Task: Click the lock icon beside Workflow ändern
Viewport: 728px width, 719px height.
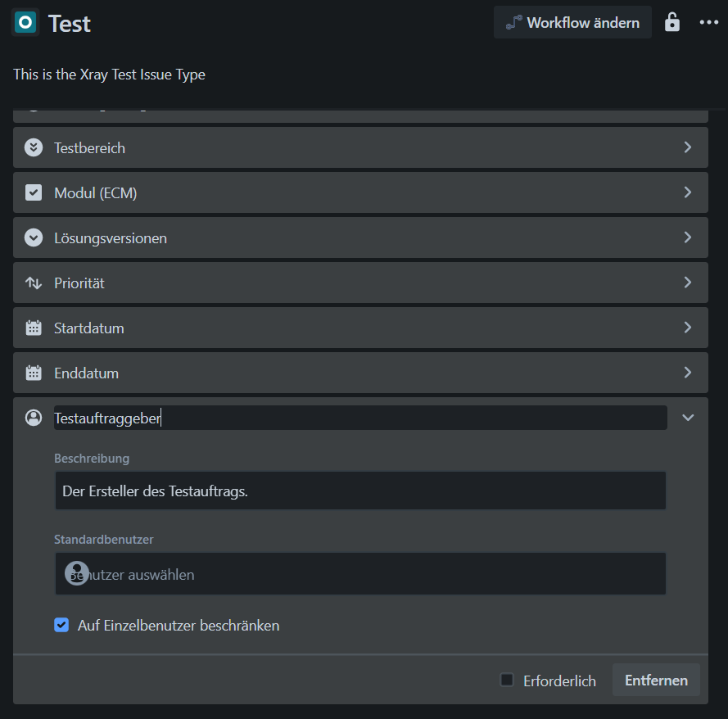Action: [672, 22]
